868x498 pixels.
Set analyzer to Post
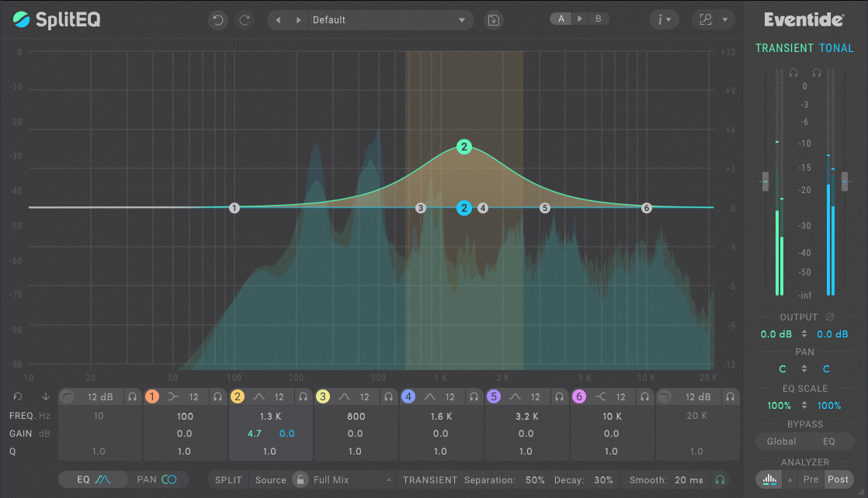click(838, 479)
